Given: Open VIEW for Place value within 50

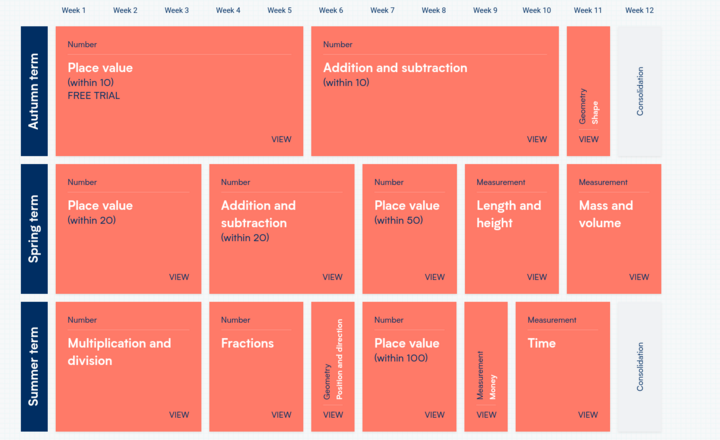Looking at the screenshot, I should point(435,277).
